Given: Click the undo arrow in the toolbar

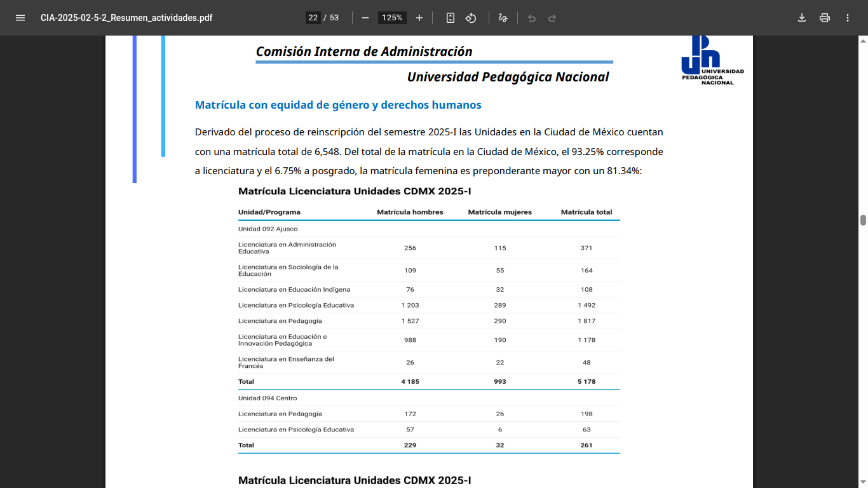Looking at the screenshot, I should click(532, 18).
